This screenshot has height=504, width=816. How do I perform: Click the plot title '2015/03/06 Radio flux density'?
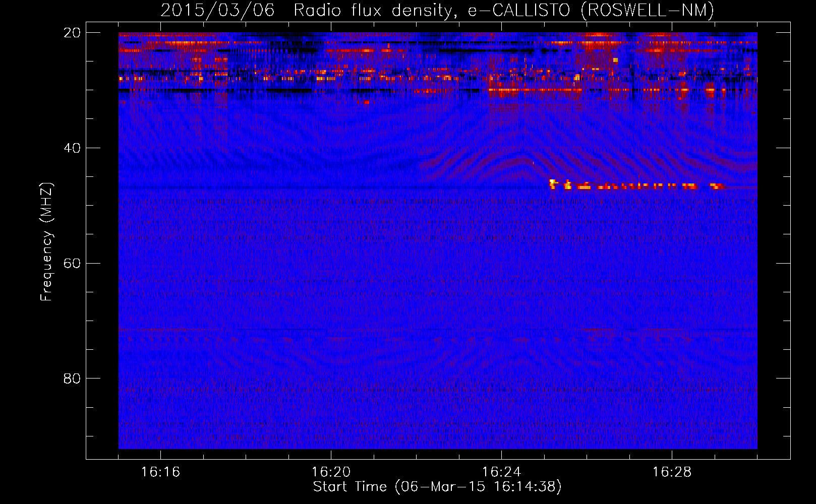(437, 10)
